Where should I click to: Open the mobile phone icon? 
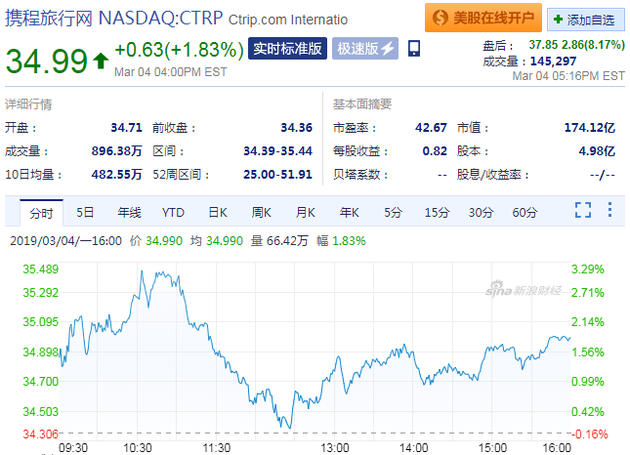414,49
